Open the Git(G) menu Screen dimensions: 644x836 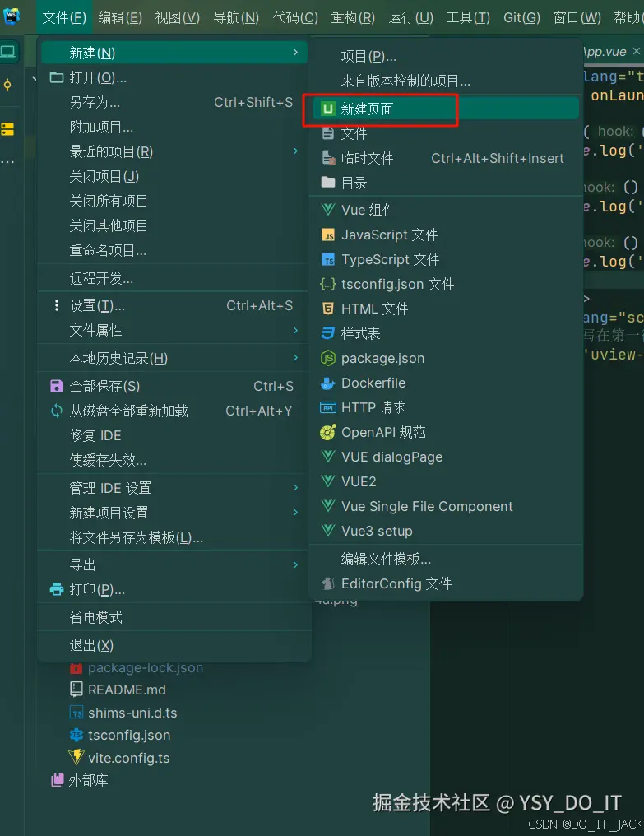tap(522, 17)
